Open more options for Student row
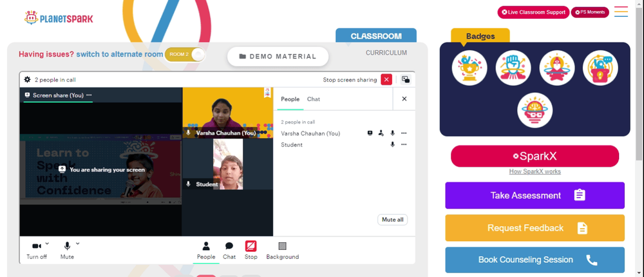 (x=404, y=145)
